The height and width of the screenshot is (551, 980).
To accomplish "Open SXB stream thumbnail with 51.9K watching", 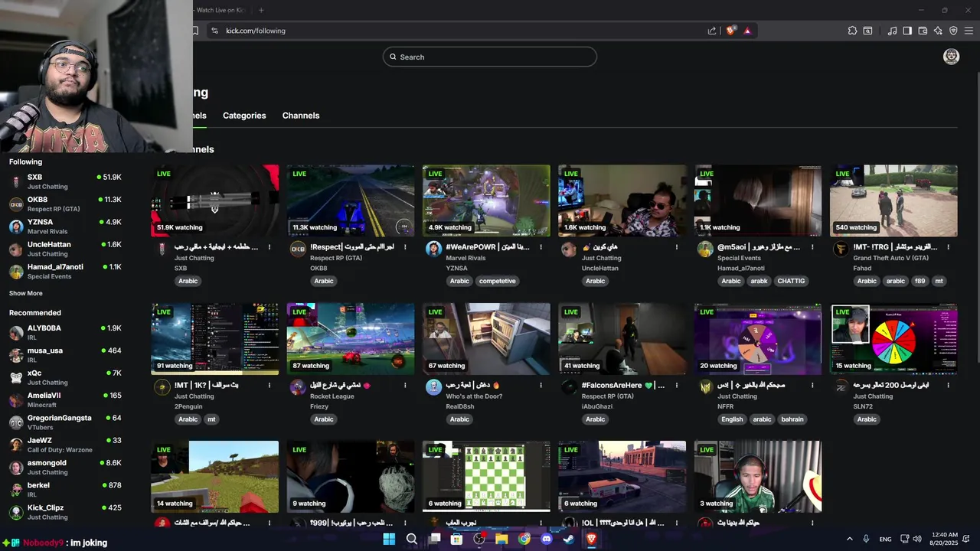I will [215, 201].
